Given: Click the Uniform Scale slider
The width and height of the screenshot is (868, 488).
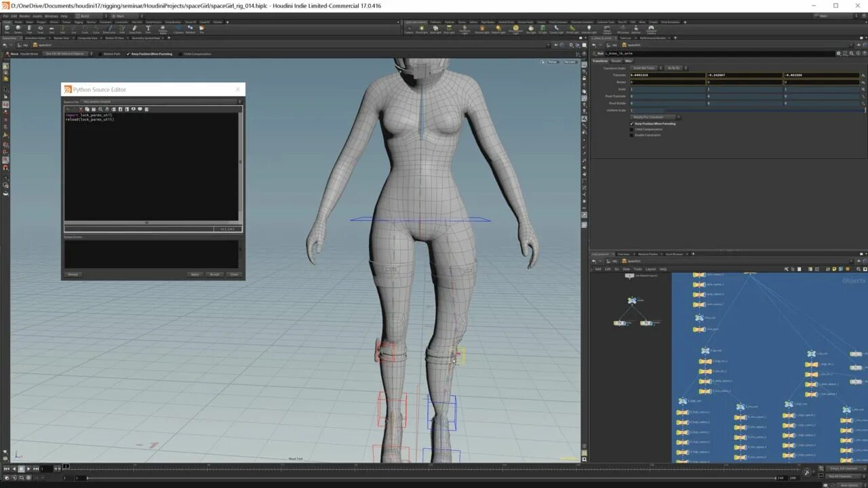Looking at the screenshot, I should 746,110.
